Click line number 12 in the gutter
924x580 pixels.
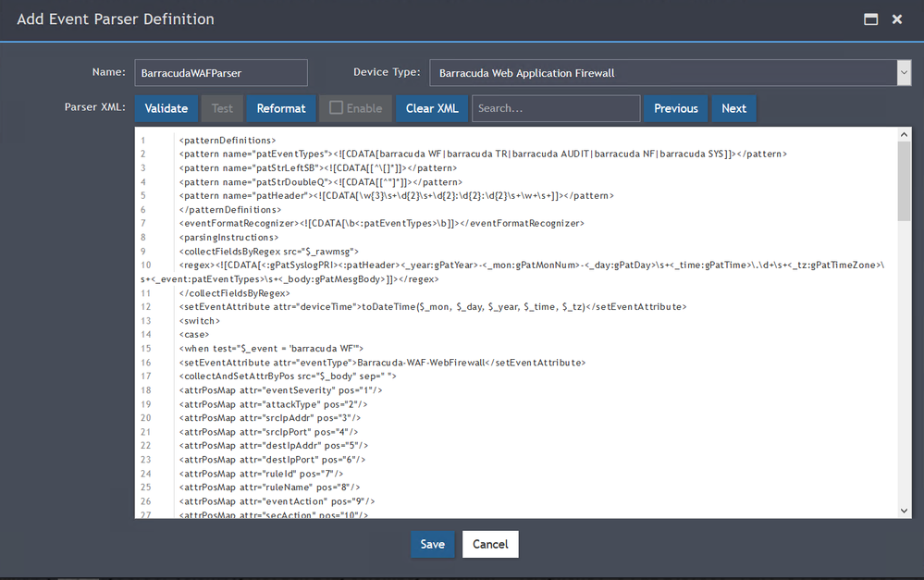145,307
